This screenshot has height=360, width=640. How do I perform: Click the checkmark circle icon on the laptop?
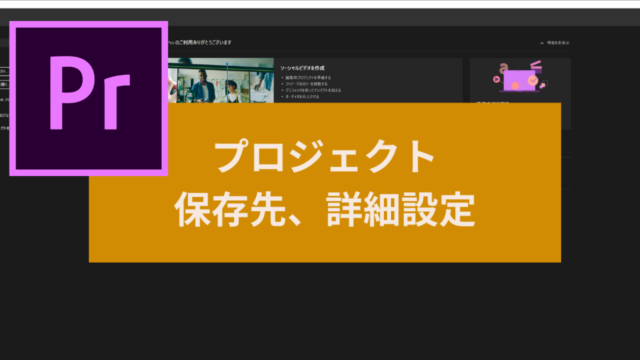[533, 81]
